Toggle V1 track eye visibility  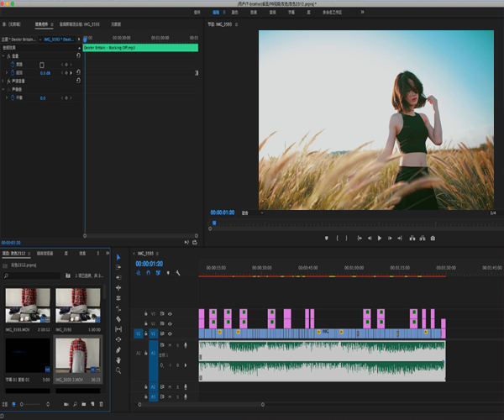(x=170, y=333)
